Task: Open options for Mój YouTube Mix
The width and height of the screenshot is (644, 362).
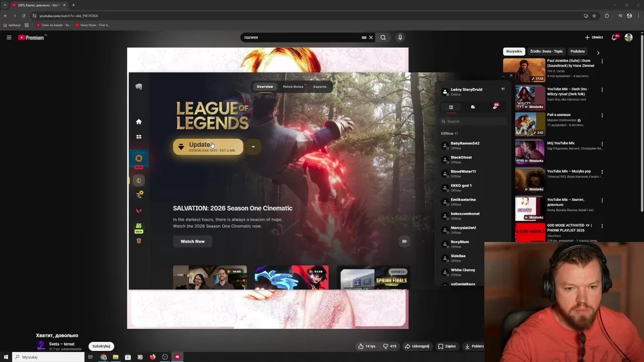Action: click(602, 144)
